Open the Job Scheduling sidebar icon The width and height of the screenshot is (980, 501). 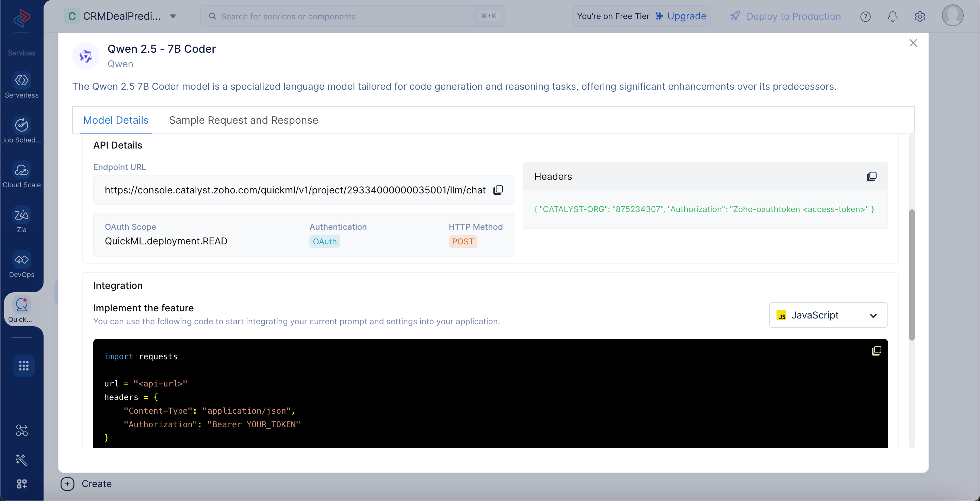pos(22,130)
